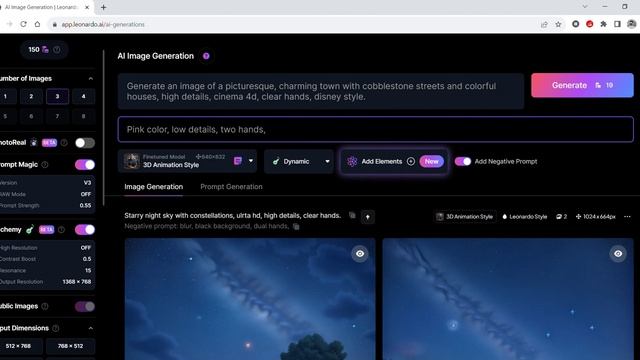
Task: Bookmark this page with the star icon
Action: coord(558,24)
